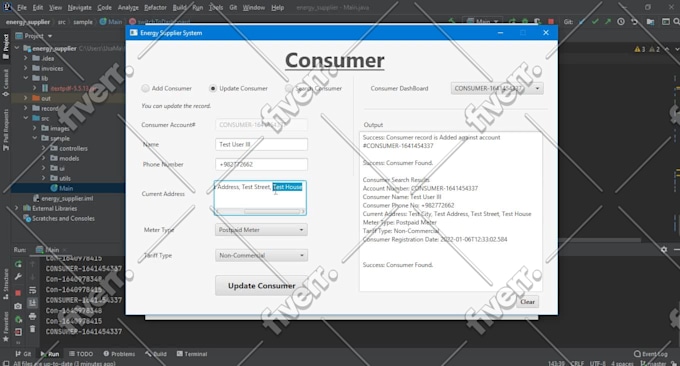Click the camera dump threads icon
680x366 pixels.
click(x=18, y=306)
